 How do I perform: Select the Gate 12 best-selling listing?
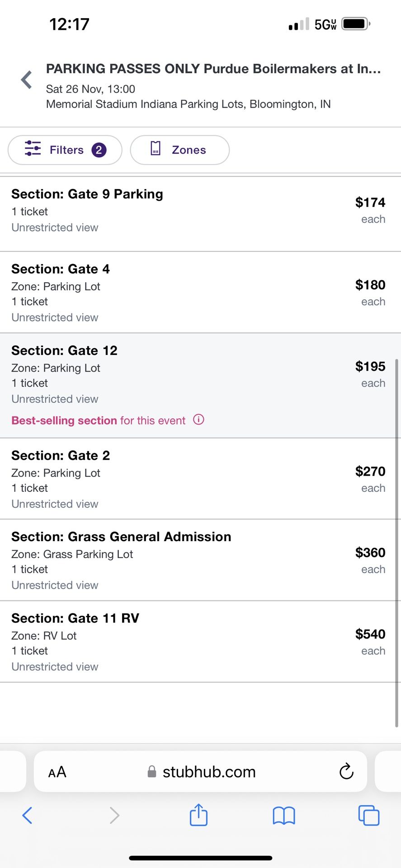pos(200,386)
